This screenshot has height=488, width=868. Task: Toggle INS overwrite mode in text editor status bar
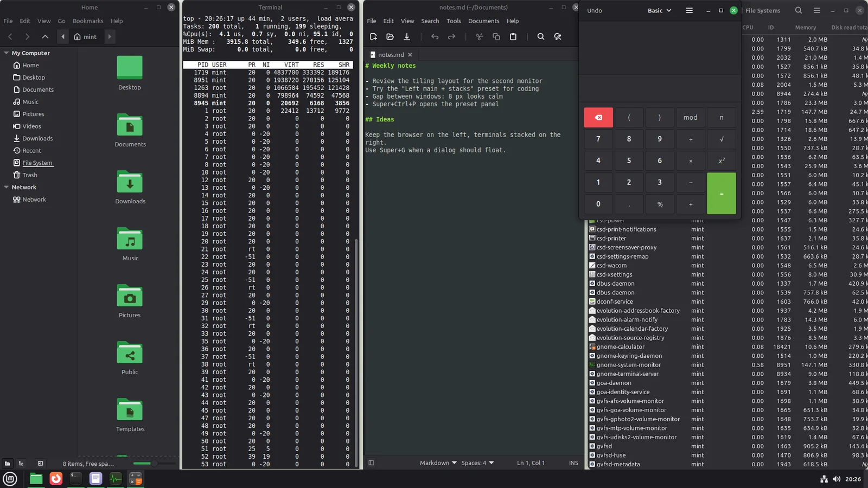[573, 463]
